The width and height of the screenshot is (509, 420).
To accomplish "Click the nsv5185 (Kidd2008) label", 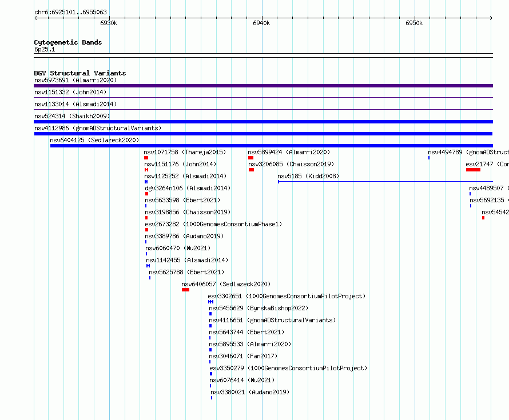I will click(308, 176).
